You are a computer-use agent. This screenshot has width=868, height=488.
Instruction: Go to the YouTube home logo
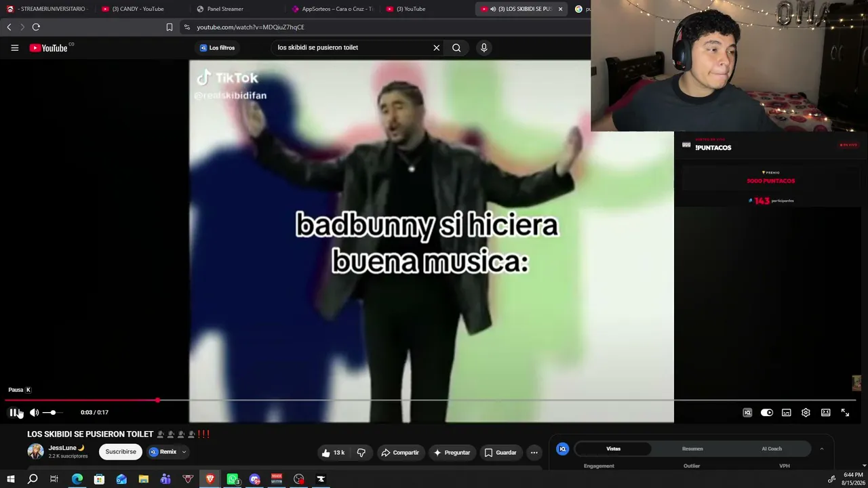coord(49,47)
